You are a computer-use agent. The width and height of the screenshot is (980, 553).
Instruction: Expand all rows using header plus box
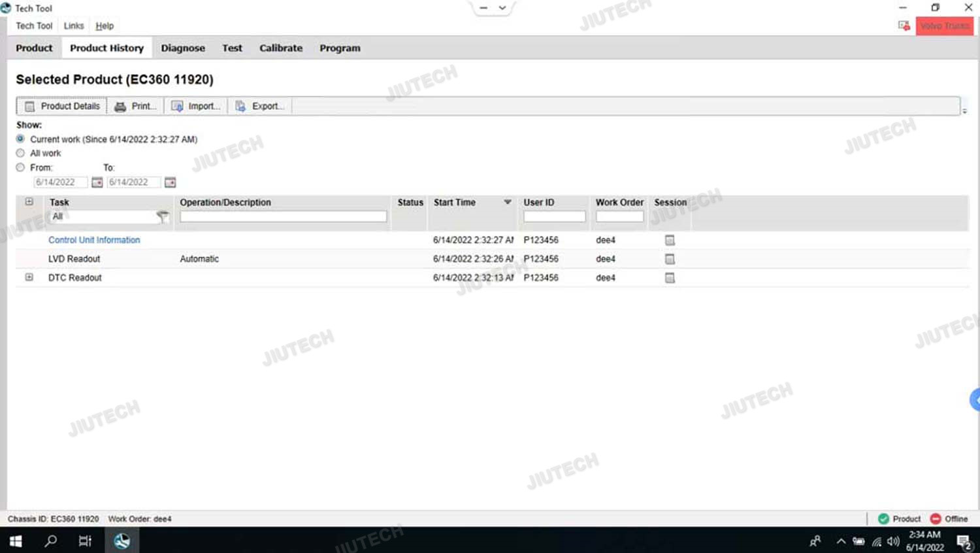29,202
